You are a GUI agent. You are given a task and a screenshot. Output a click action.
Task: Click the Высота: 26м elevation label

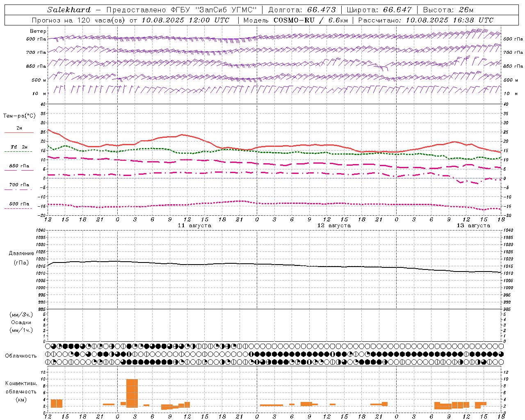pos(447,10)
